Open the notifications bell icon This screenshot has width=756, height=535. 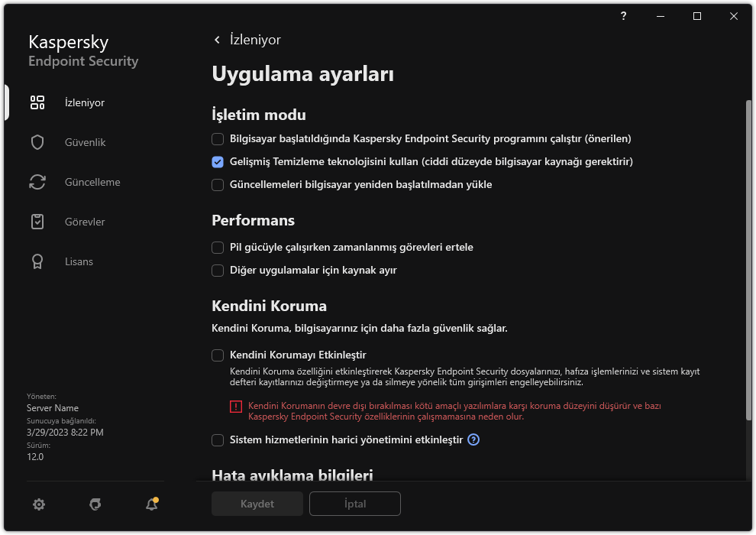click(151, 504)
